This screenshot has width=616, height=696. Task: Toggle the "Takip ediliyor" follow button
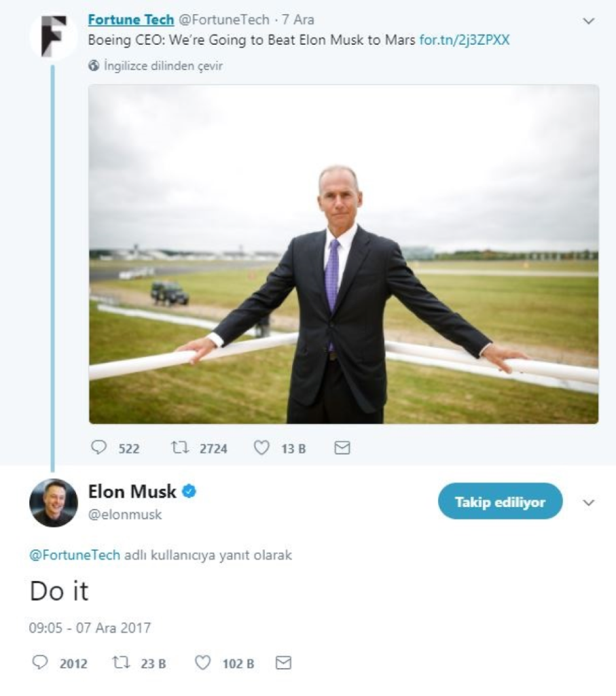click(x=500, y=502)
